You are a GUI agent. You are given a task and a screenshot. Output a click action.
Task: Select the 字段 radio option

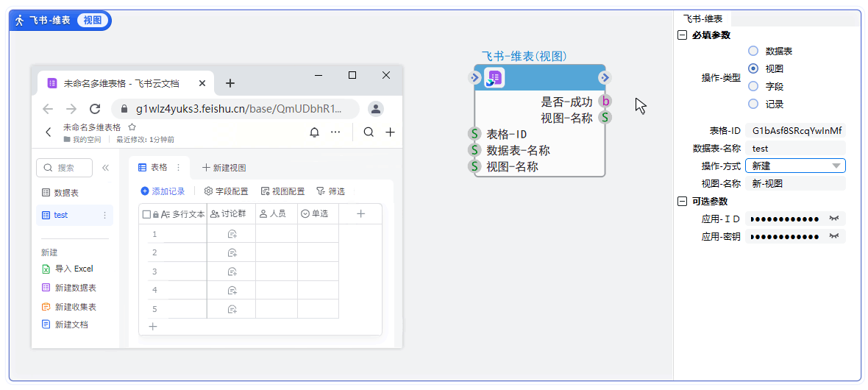[753, 86]
